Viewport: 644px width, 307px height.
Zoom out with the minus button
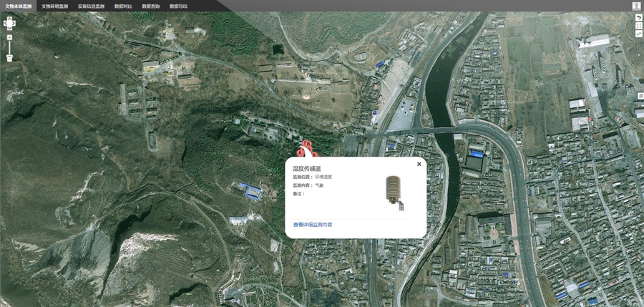9,59
